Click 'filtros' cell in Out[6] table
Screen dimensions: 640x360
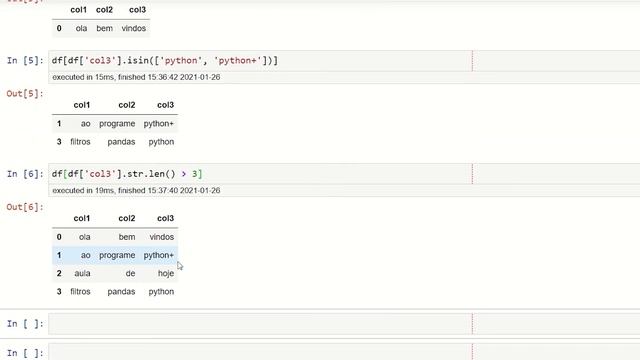click(x=80, y=292)
